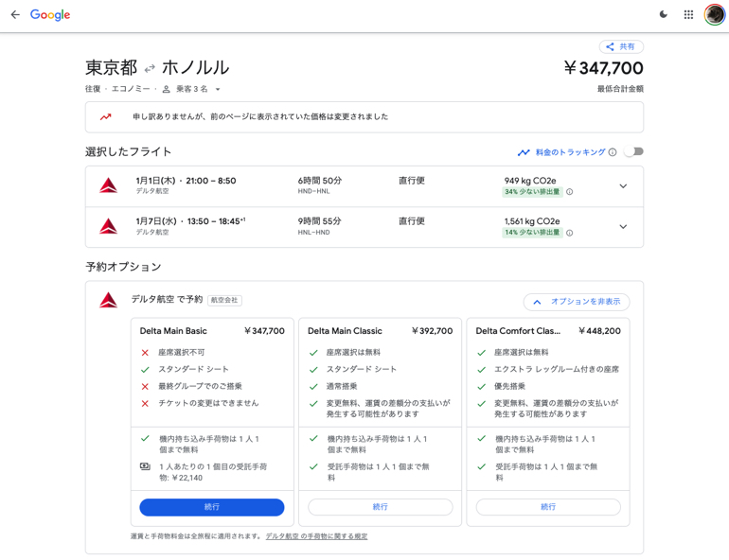
Task: Click red X beside 最終グループでのご搭乗
Action: coord(145,386)
